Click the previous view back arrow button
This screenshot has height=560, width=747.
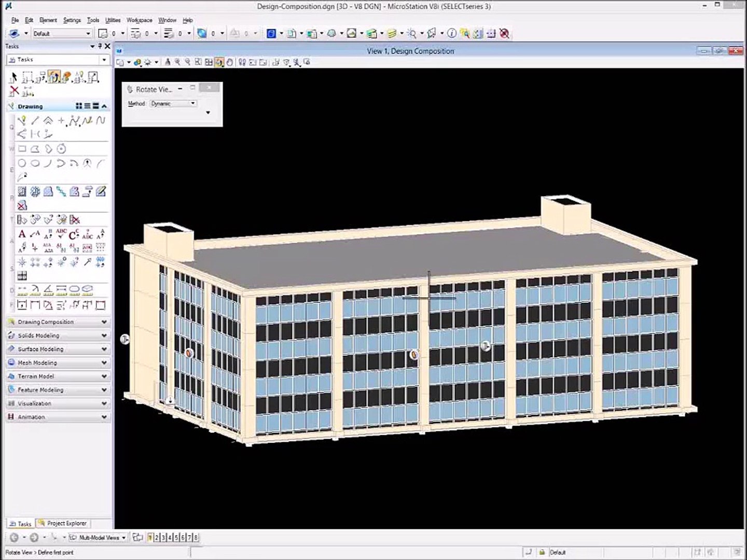[x=15, y=538]
